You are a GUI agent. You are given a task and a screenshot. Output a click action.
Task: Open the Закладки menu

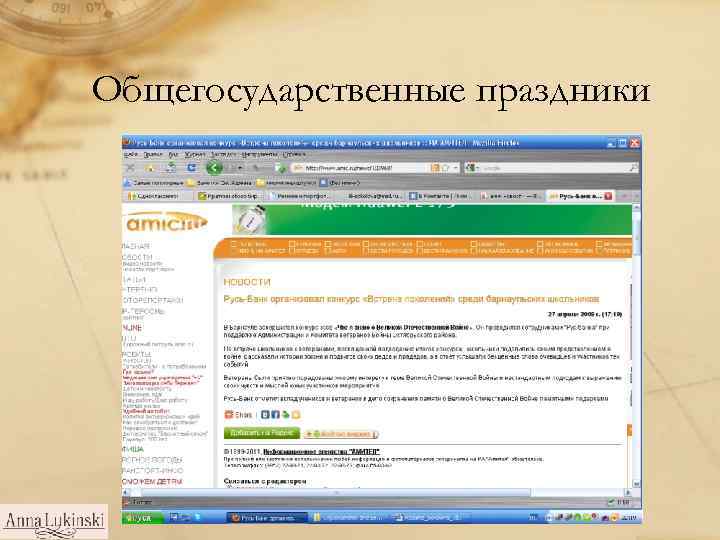(x=223, y=155)
